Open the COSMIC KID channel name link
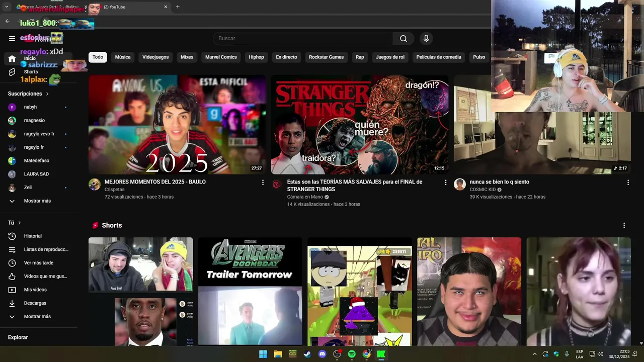 coord(482,190)
